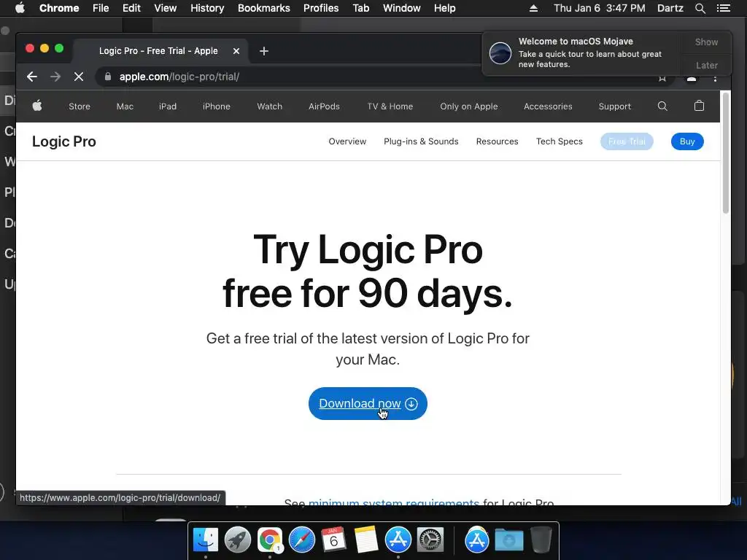Open the File menu

point(101,8)
